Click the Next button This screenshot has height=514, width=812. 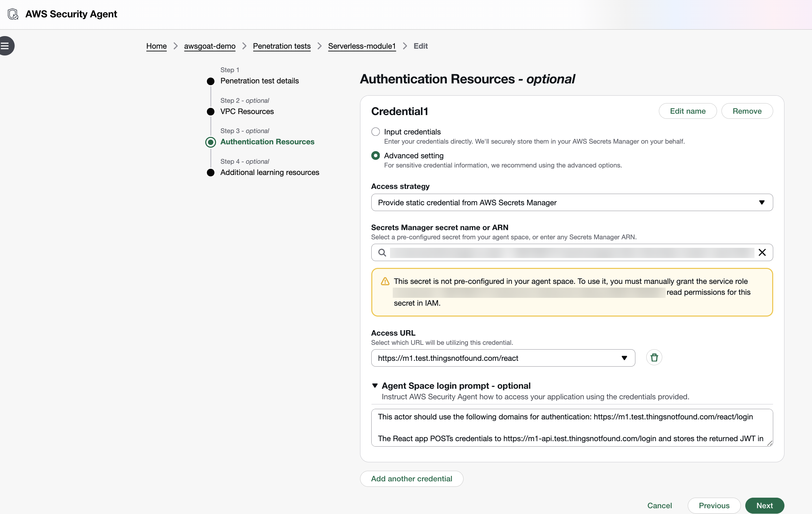coord(764,505)
